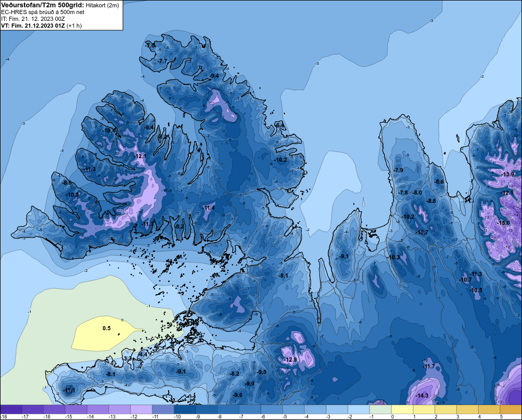Click the -7.0 value on the northern peninsula

click(x=150, y=45)
